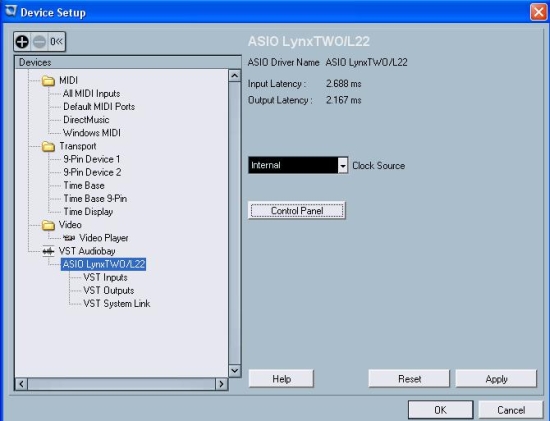Click the Input Latency value 2.688 ms
Screen dimensions: 550x421
(343, 84)
